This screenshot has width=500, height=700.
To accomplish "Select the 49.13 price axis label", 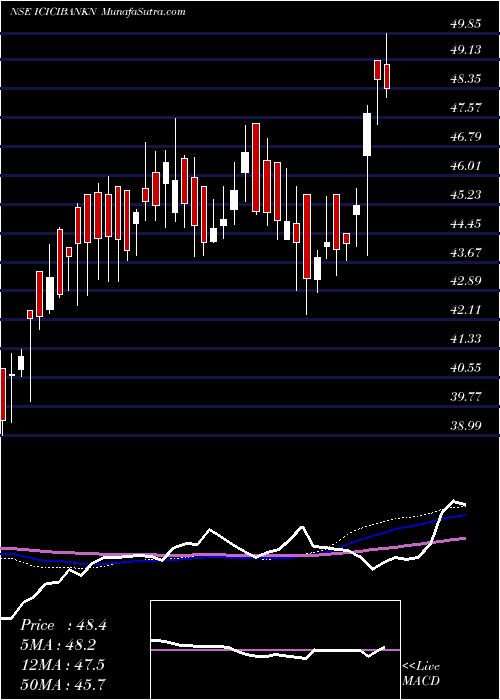I will (x=466, y=50).
